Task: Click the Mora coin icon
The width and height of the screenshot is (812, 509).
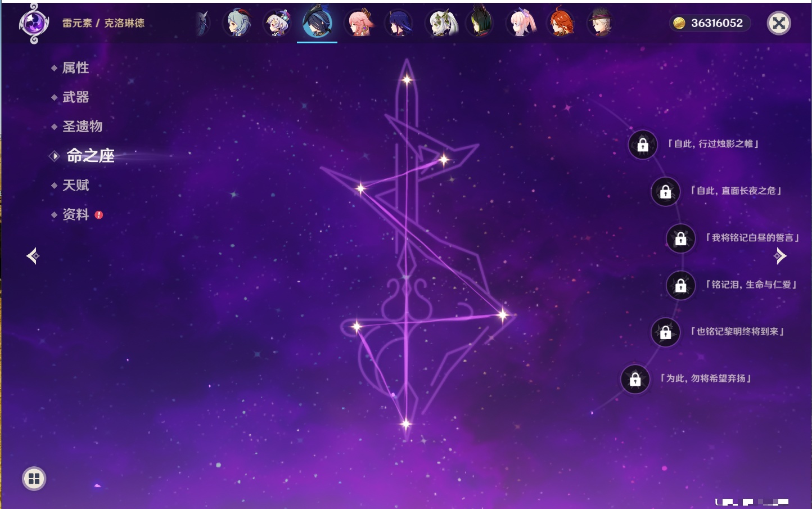Action: (x=679, y=23)
